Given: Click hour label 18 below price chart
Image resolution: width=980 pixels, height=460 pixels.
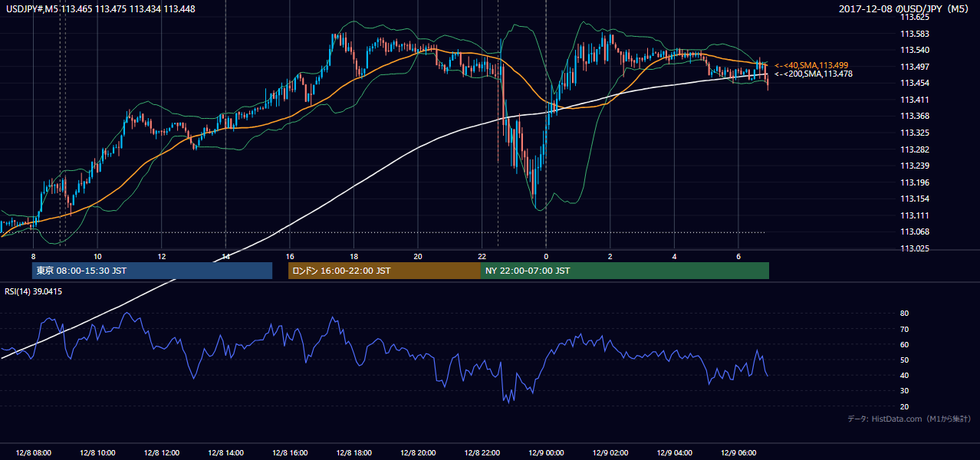Looking at the screenshot, I should [x=354, y=256].
